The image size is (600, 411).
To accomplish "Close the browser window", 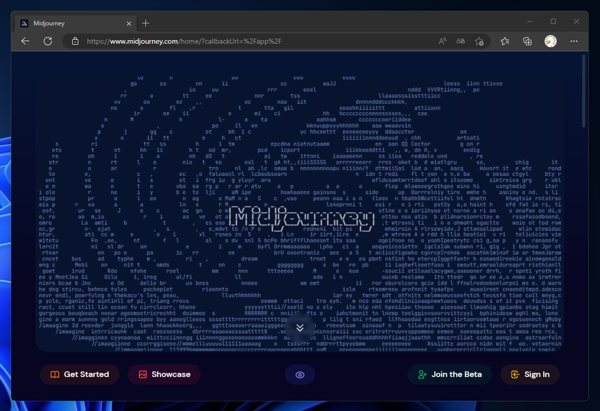I will tap(576, 21).
